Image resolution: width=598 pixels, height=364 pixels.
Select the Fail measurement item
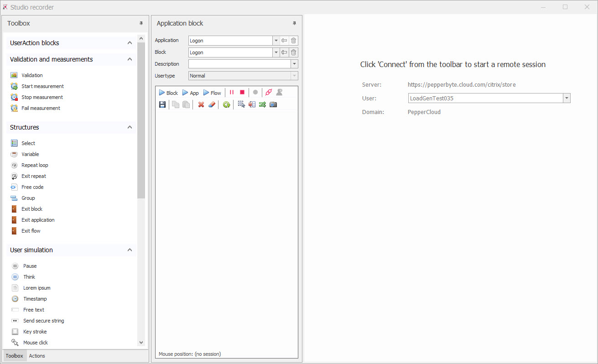[35, 108]
